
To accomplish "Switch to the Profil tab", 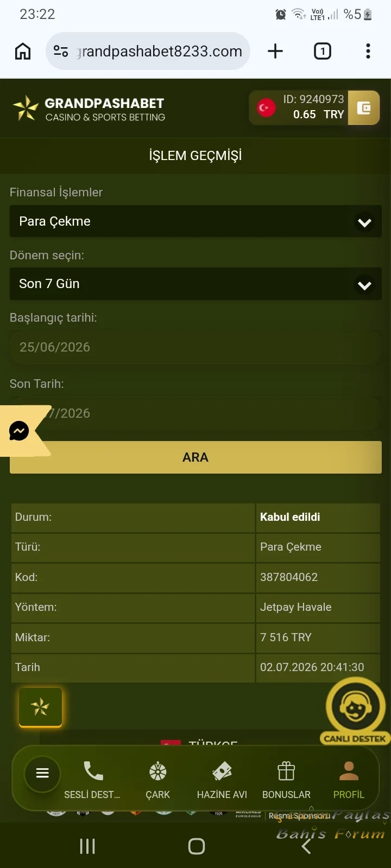I will coord(349,780).
